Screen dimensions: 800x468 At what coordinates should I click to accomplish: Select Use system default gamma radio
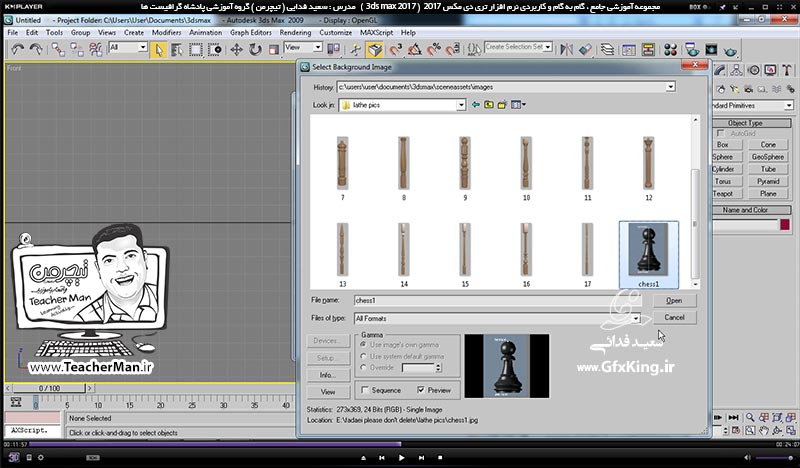tap(363, 356)
